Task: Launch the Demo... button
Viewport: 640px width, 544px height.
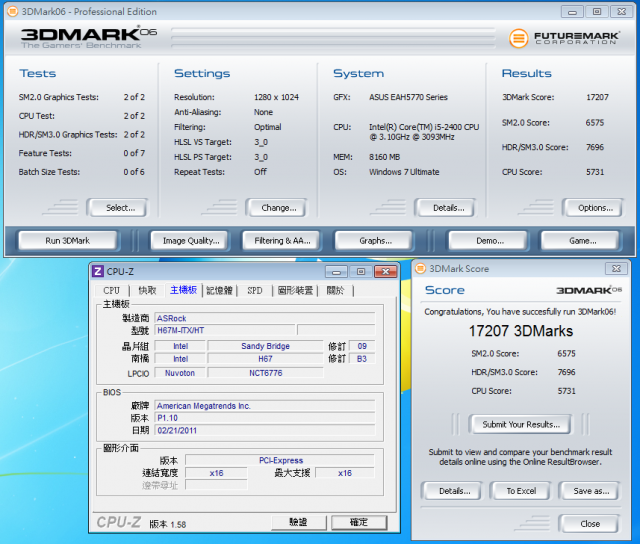Action: [490, 241]
